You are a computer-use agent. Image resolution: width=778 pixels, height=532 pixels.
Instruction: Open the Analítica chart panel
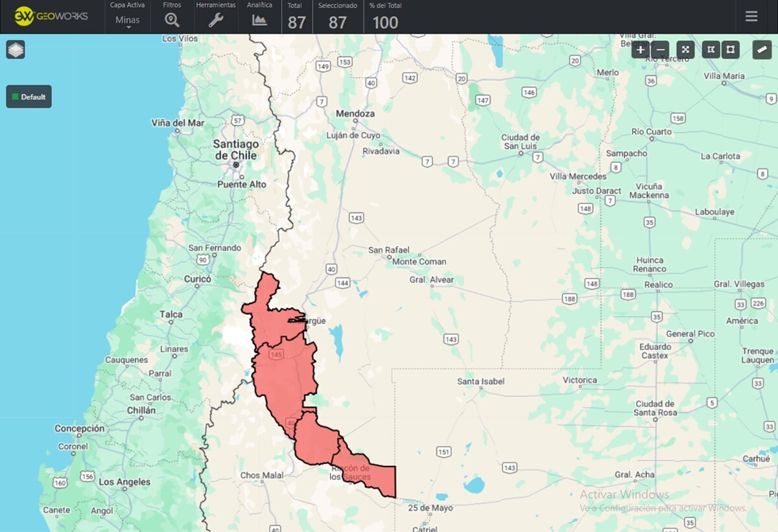pyautogui.click(x=259, y=20)
